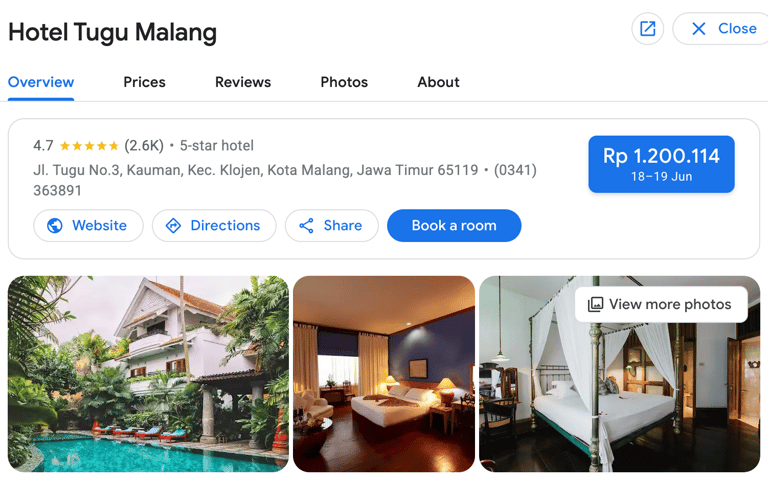Select the About tab

[438, 82]
